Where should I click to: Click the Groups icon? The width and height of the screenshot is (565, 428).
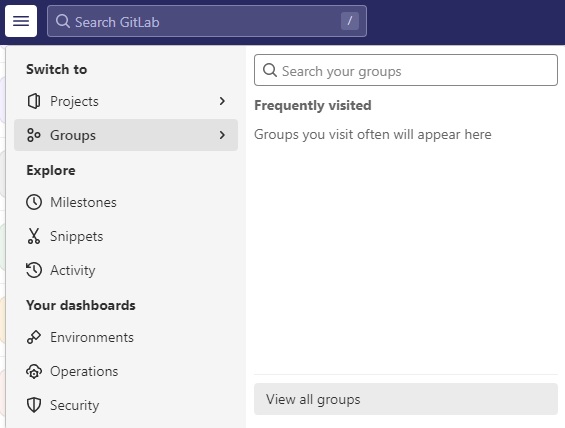click(34, 135)
